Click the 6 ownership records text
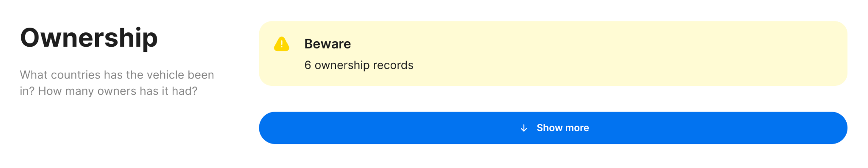 359,65
